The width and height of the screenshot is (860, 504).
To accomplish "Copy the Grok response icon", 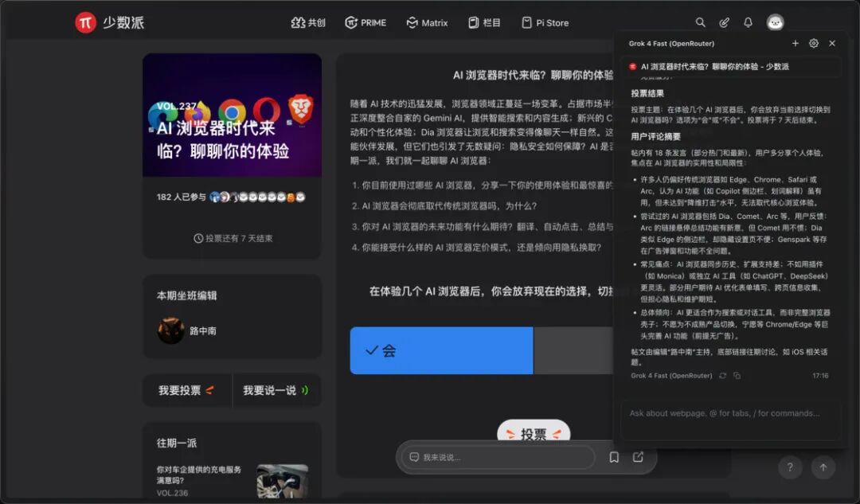I will click(737, 376).
